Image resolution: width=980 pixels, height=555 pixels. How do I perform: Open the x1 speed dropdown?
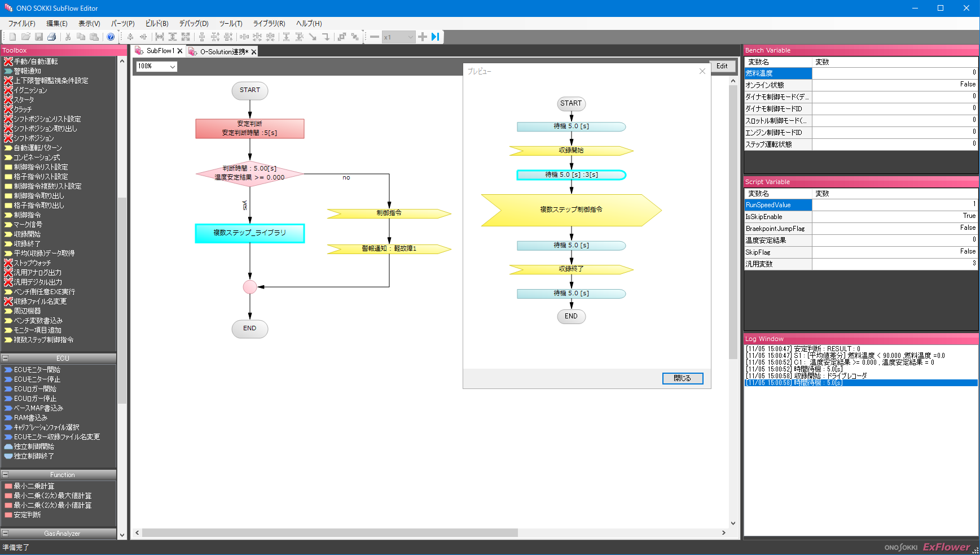tap(410, 37)
